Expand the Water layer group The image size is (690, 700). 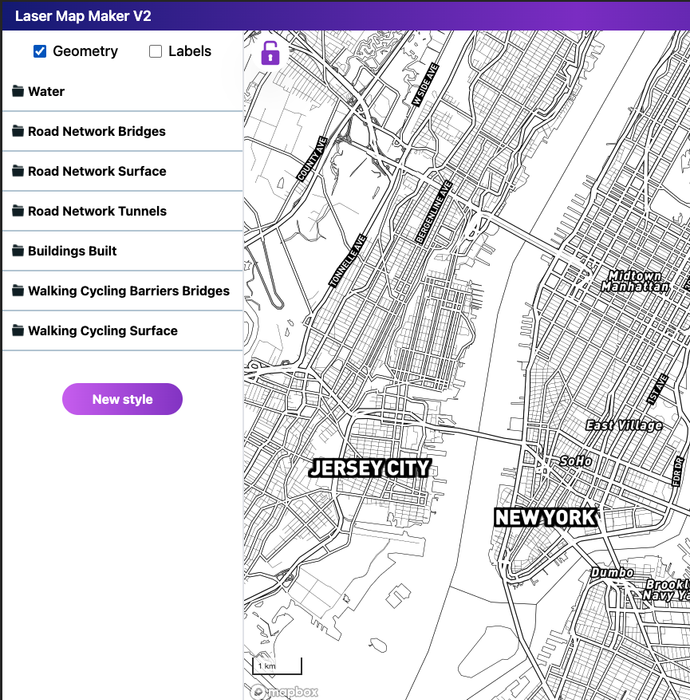point(123,92)
